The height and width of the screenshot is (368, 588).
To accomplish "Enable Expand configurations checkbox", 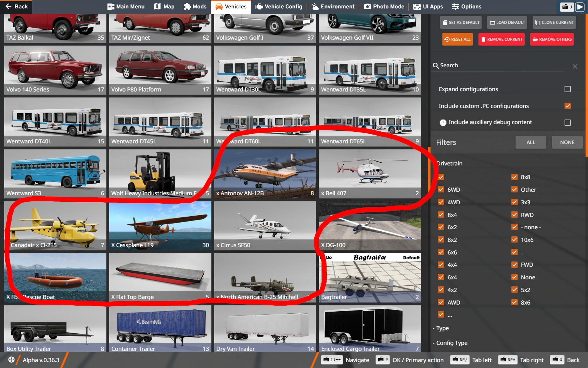I will coord(568,89).
